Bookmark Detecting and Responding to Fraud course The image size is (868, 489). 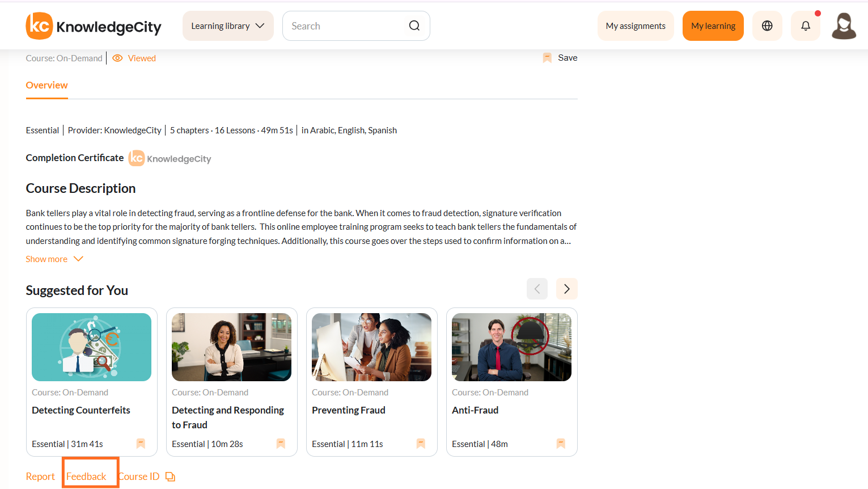281,444
